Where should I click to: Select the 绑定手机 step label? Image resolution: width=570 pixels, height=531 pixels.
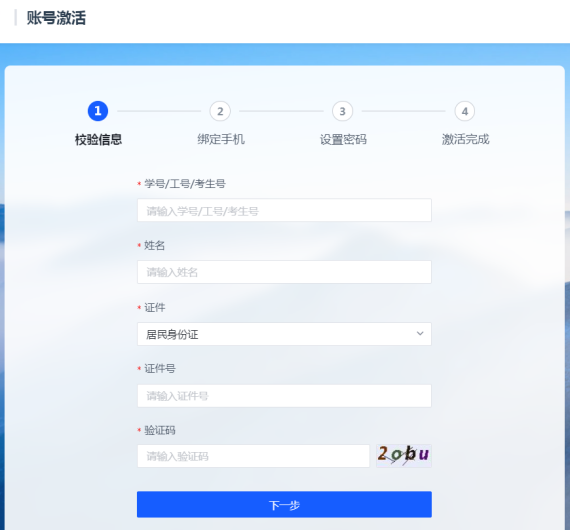click(x=221, y=140)
